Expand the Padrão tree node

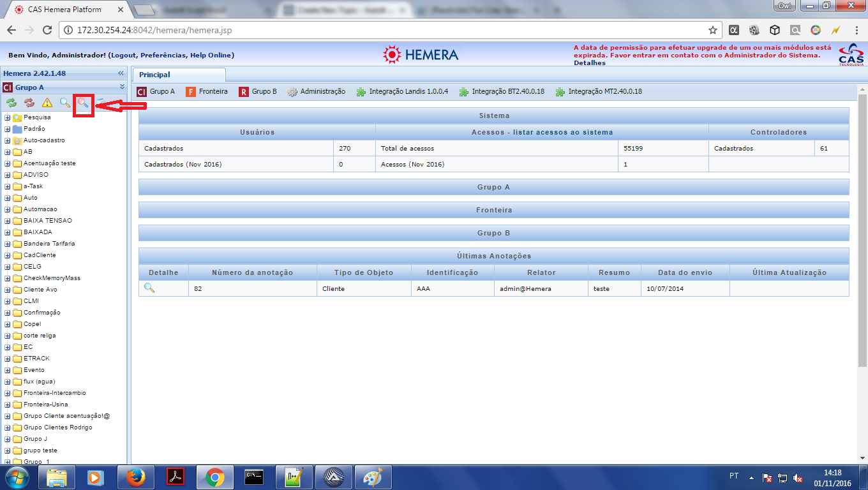pyautogui.click(x=7, y=129)
